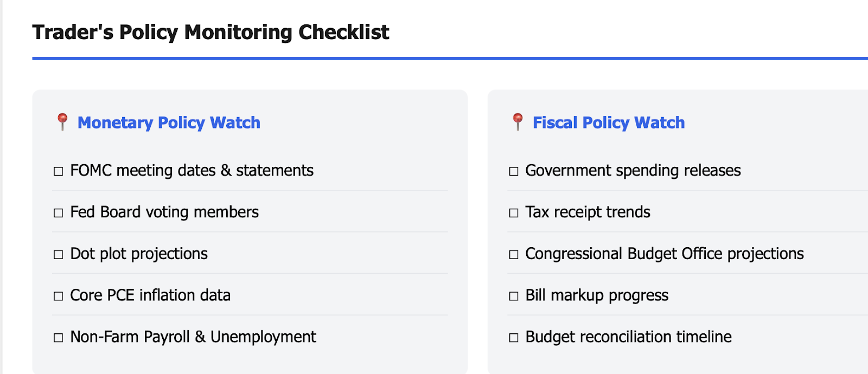Tick the Tax receipt trends checkbox

coord(514,213)
